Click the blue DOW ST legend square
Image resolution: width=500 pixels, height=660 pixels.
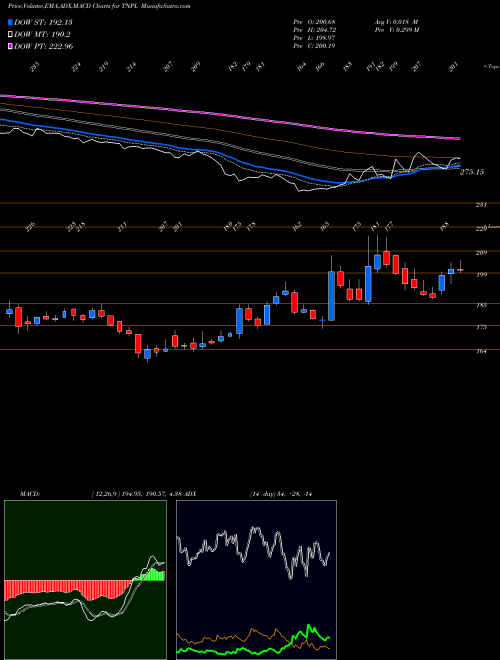(10, 22)
